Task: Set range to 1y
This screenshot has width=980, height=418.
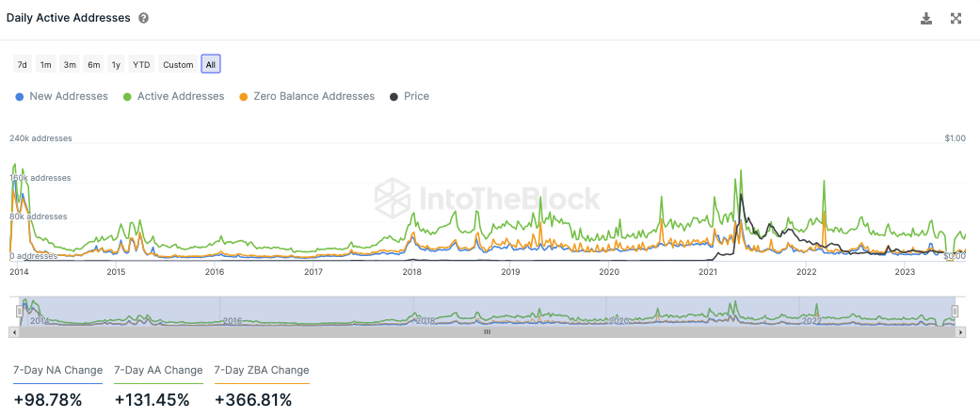Action: [116, 65]
